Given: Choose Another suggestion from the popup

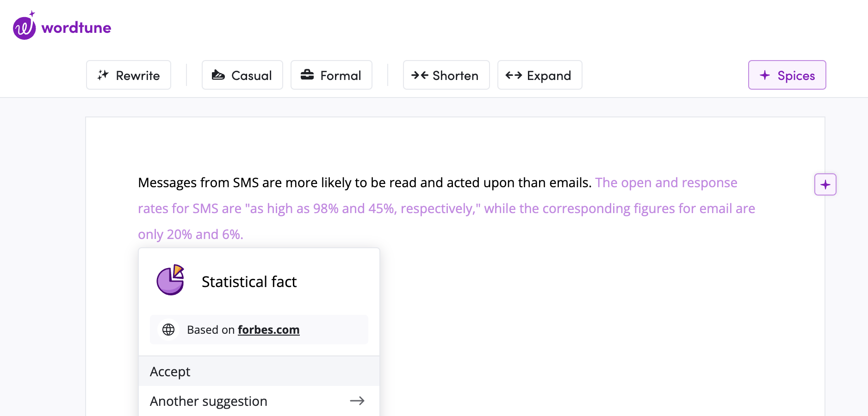Looking at the screenshot, I should (259, 401).
